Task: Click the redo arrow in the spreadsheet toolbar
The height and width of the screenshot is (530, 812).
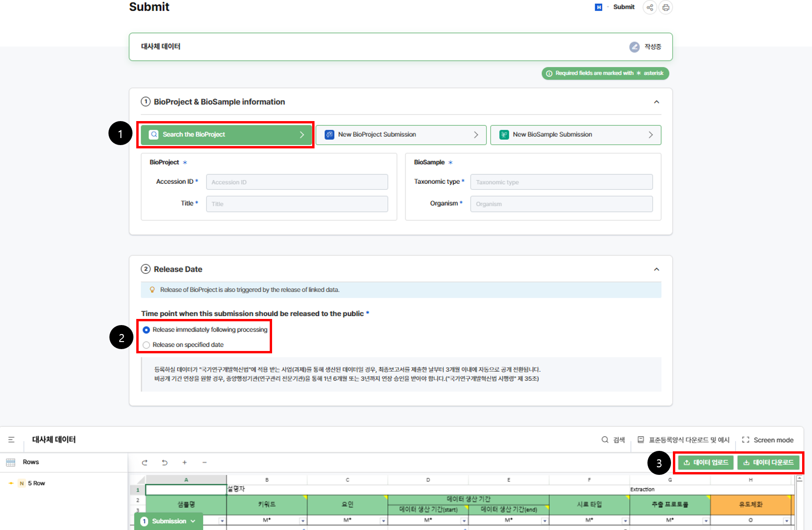Action: [145, 463]
